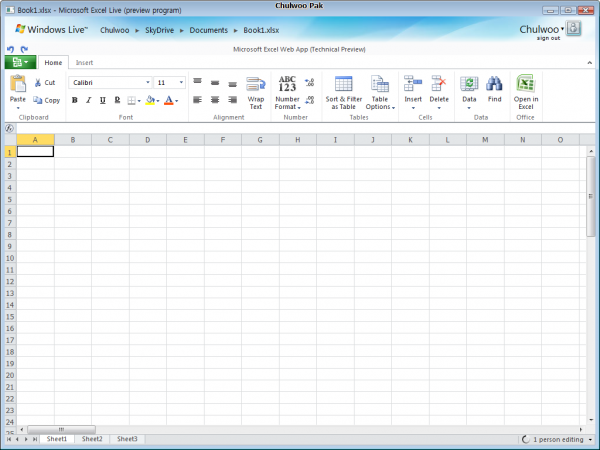The width and height of the screenshot is (600, 450).
Task: Click the Paste clipboard icon
Action: click(x=18, y=83)
